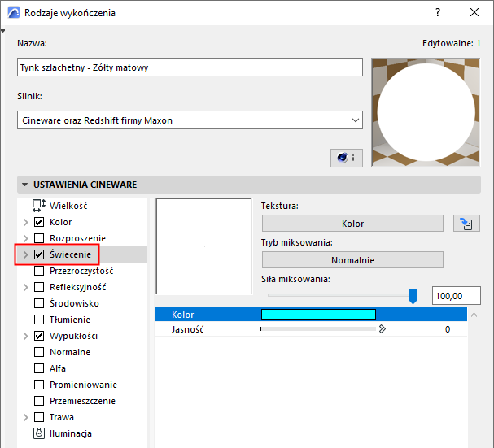Select the Kolor parameter row label
The height and width of the screenshot is (448, 494).
(183, 315)
